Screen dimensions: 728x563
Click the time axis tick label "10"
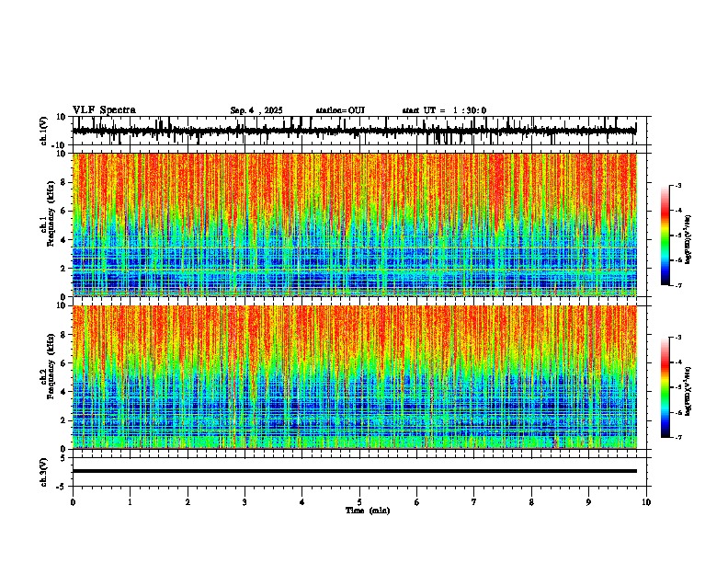click(x=646, y=502)
